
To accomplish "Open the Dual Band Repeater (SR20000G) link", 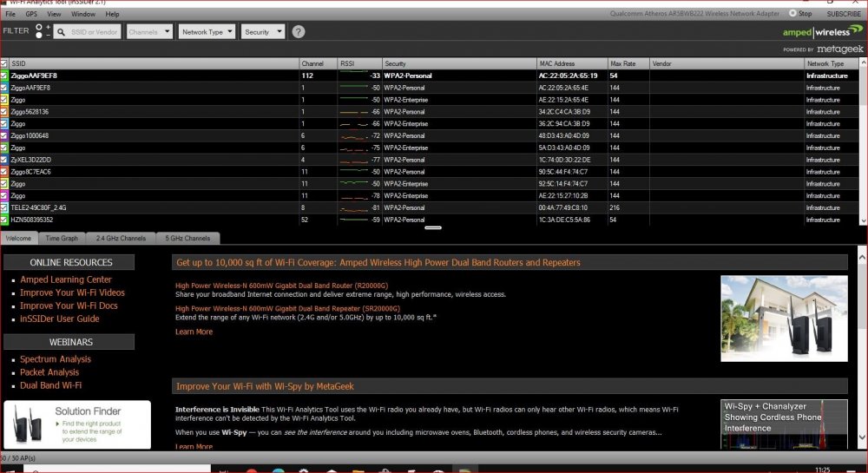I will pos(288,309).
